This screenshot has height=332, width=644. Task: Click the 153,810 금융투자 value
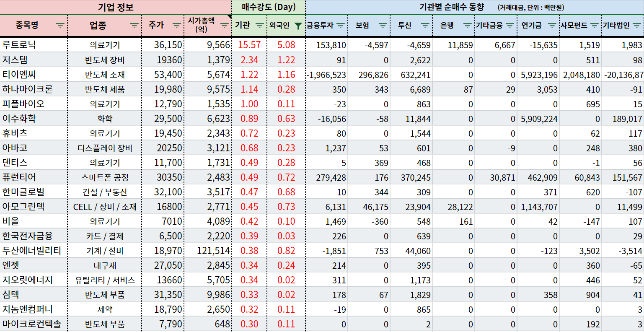coord(331,45)
